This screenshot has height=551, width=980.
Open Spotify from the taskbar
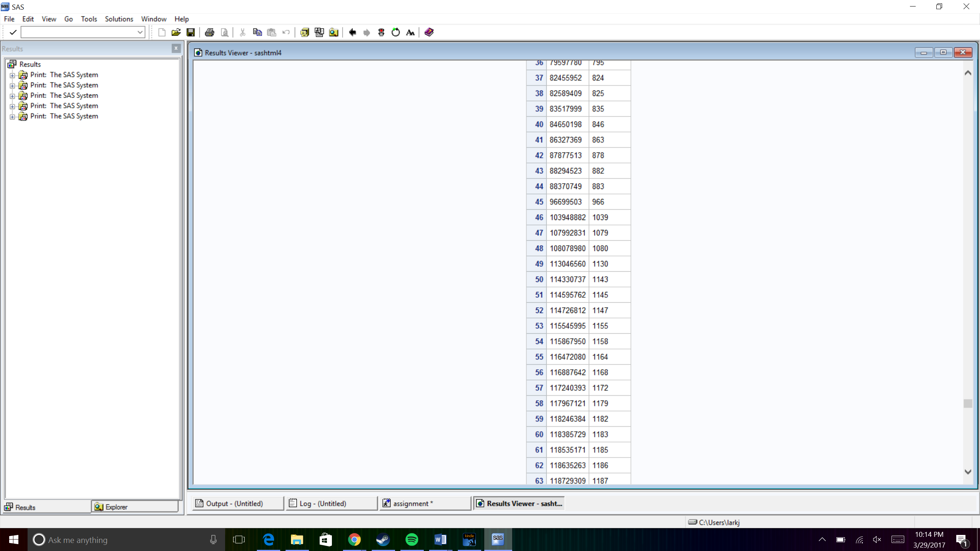pyautogui.click(x=412, y=540)
